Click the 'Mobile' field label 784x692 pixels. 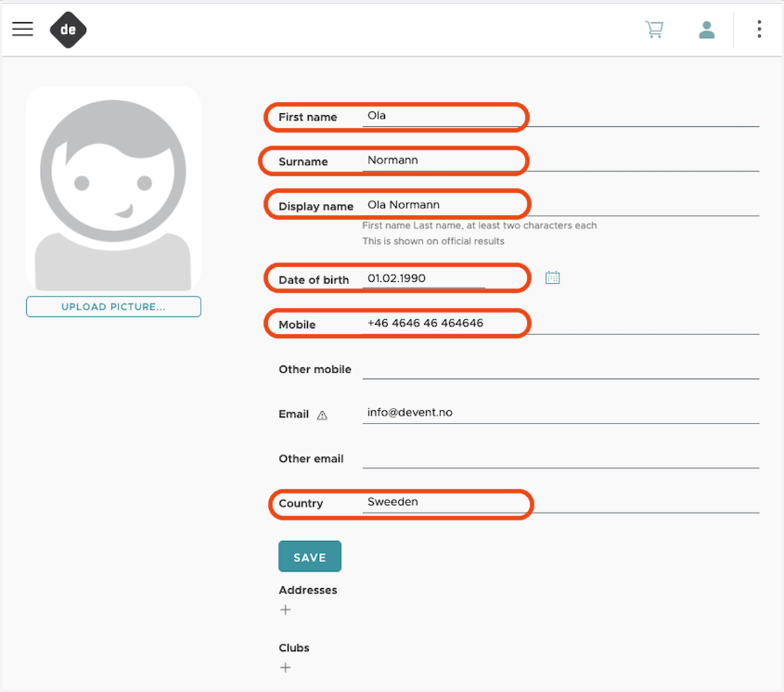297,325
